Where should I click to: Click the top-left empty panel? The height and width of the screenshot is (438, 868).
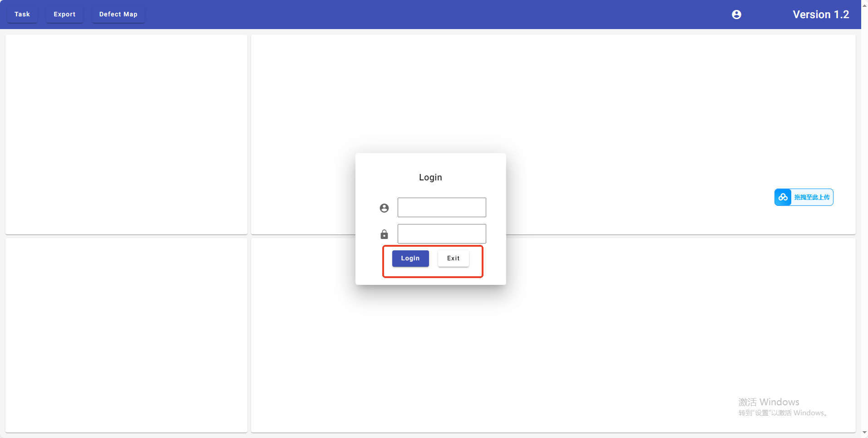pos(126,134)
